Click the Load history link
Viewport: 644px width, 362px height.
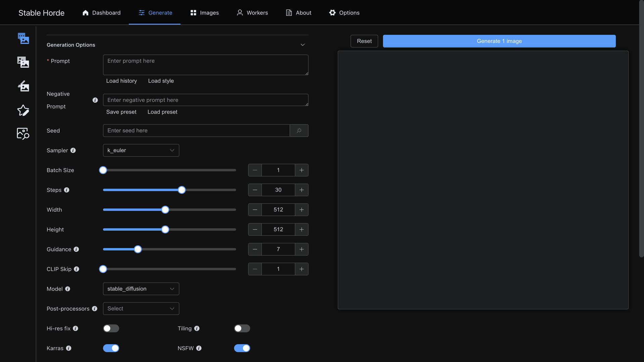(121, 80)
